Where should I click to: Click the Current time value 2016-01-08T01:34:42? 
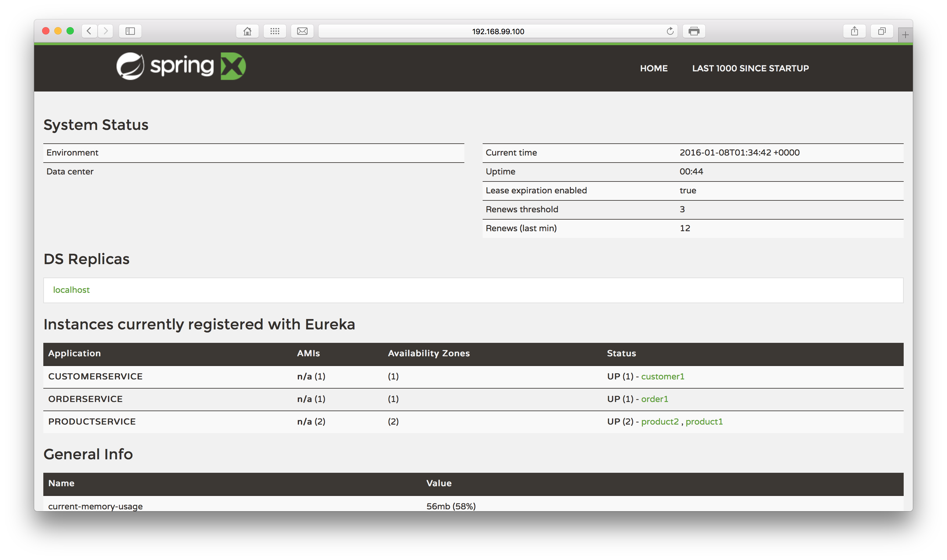[x=740, y=153]
